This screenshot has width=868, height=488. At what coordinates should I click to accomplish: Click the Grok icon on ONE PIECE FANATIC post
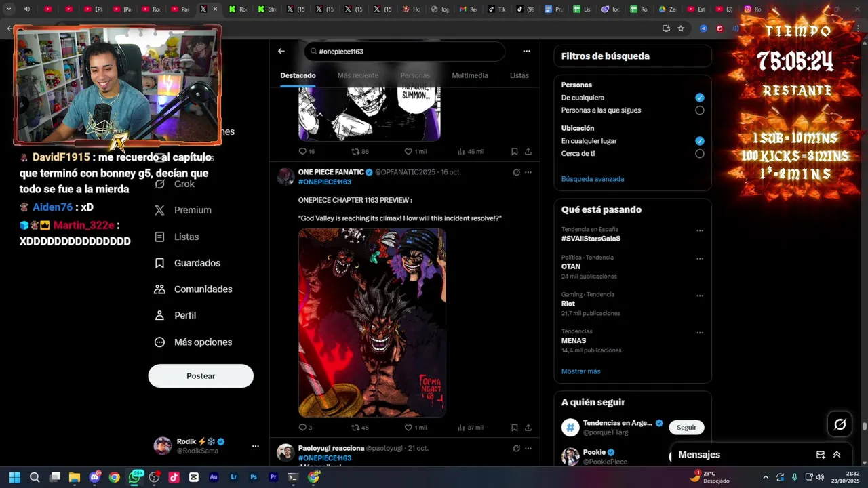pyautogui.click(x=516, y=173)
